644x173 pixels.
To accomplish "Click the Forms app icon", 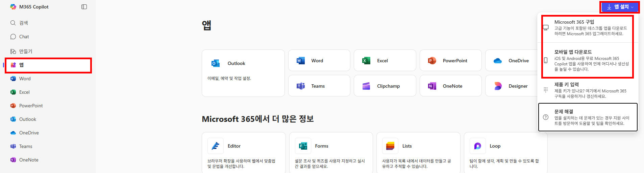I will pos(303,146).
